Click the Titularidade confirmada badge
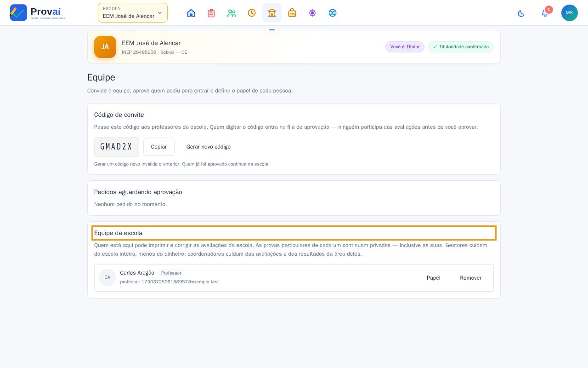The image size is (588, 368). (461, 47)
